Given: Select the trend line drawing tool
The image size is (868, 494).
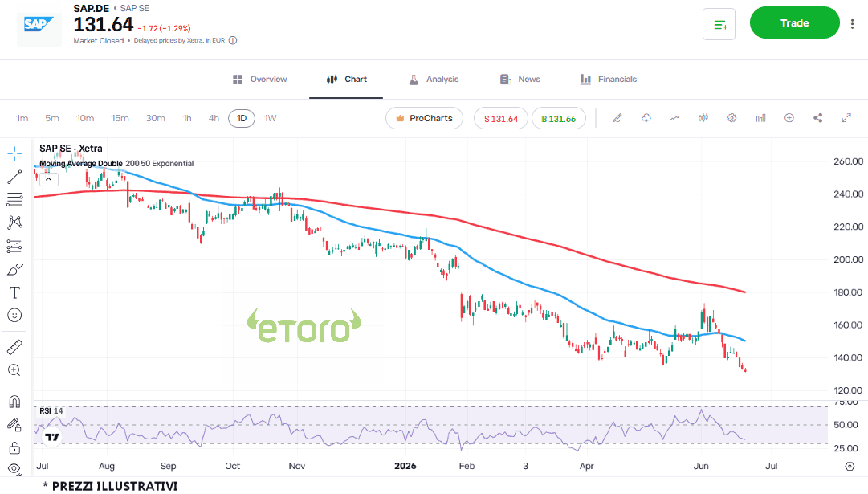Looking at the screenshot, I should point(14,178).
